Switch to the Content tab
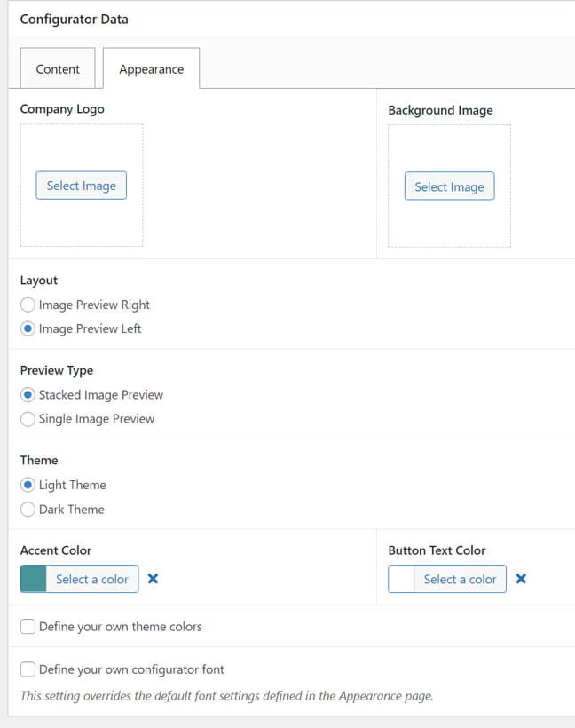The image size is (575, 728). coord(58,69)
